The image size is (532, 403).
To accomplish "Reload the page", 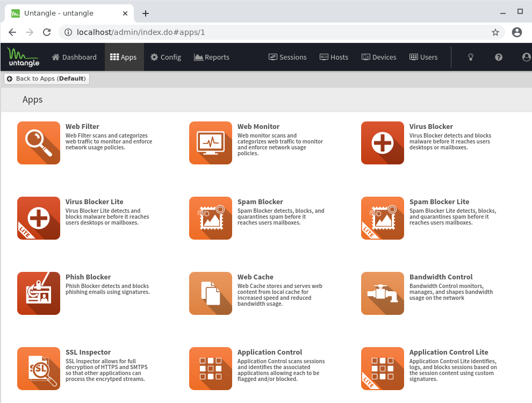I will click(x=47, y=32).
